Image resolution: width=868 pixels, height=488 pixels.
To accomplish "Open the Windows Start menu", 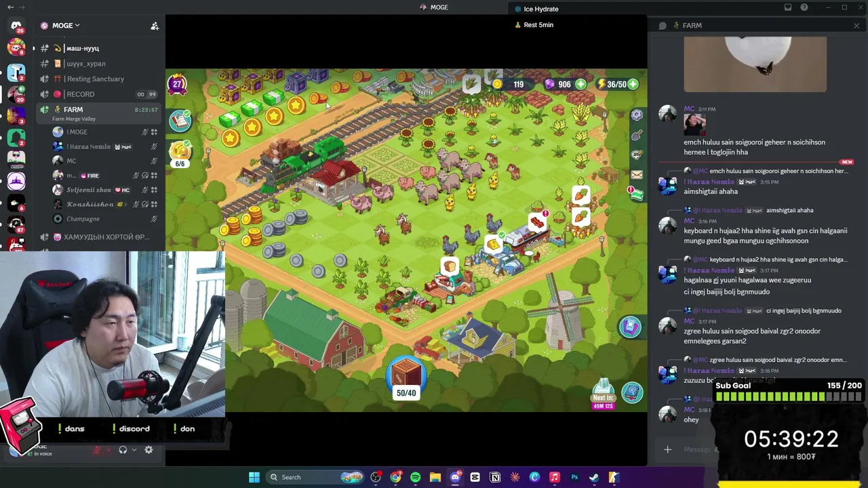I will pyautogui.click(x=254, y=477).
